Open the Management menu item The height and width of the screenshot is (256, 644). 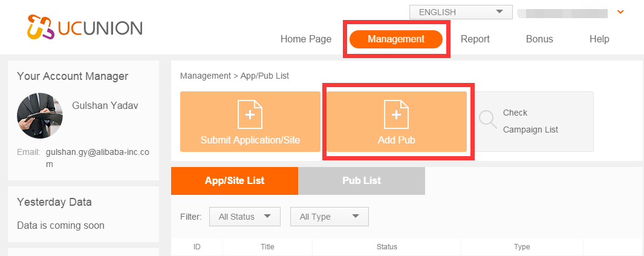click(396, 39)
